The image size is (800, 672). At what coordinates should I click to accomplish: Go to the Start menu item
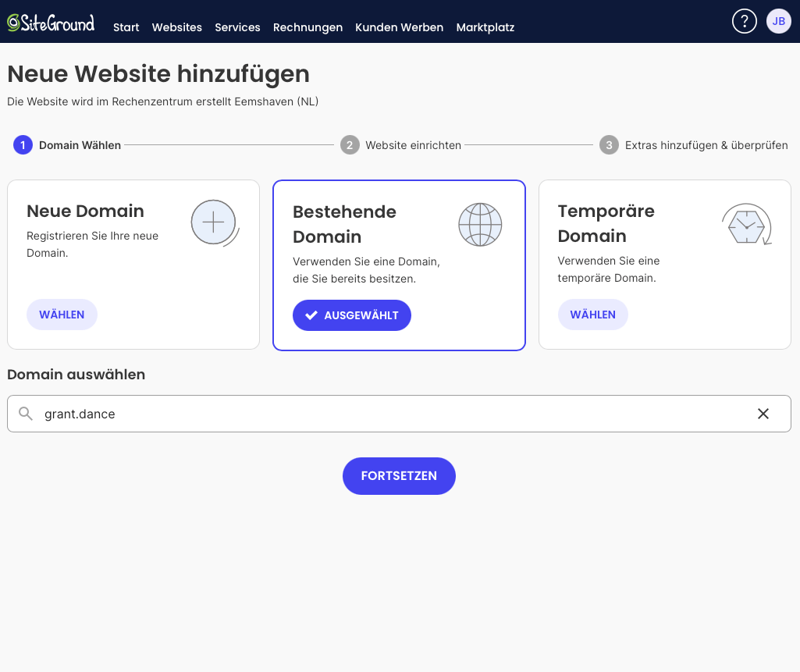point(126,27)
